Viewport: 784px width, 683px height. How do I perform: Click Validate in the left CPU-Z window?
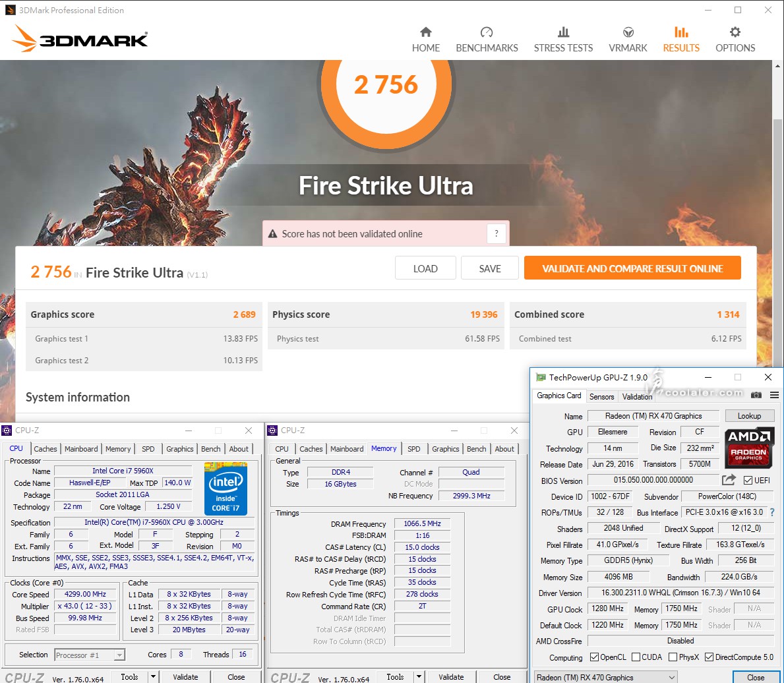coord(185,677)
